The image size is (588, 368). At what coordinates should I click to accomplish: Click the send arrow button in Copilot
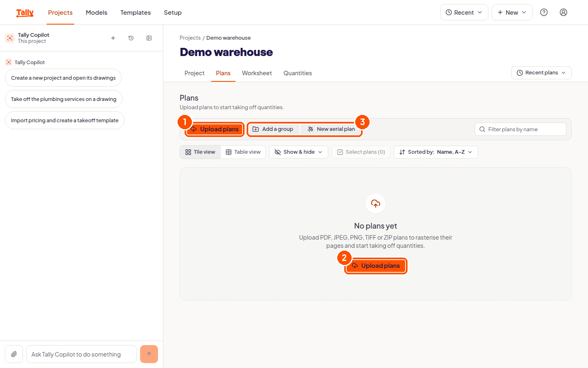tap(149, 354)
